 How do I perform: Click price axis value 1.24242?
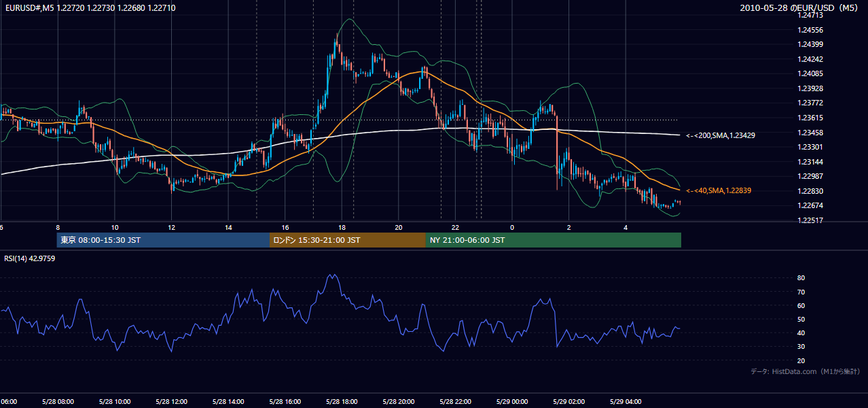[x=812, y=59]
